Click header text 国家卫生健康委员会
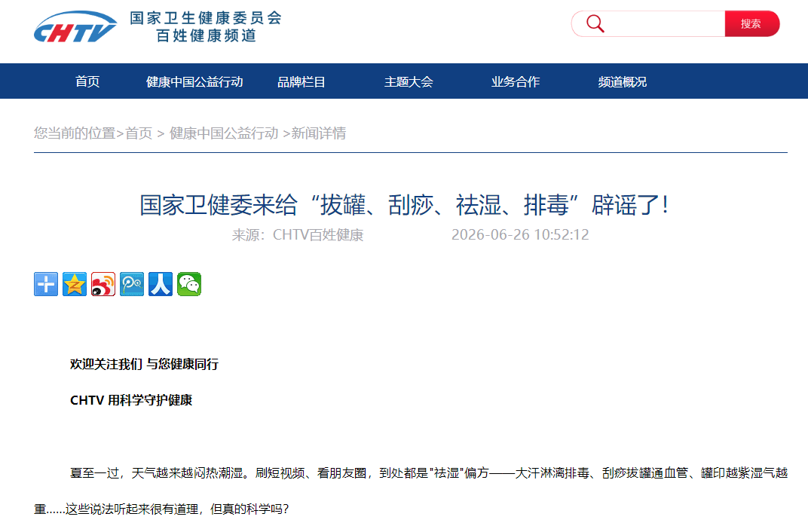The width and height of the screenshot is (808, 532). click(x=206, y=18)
